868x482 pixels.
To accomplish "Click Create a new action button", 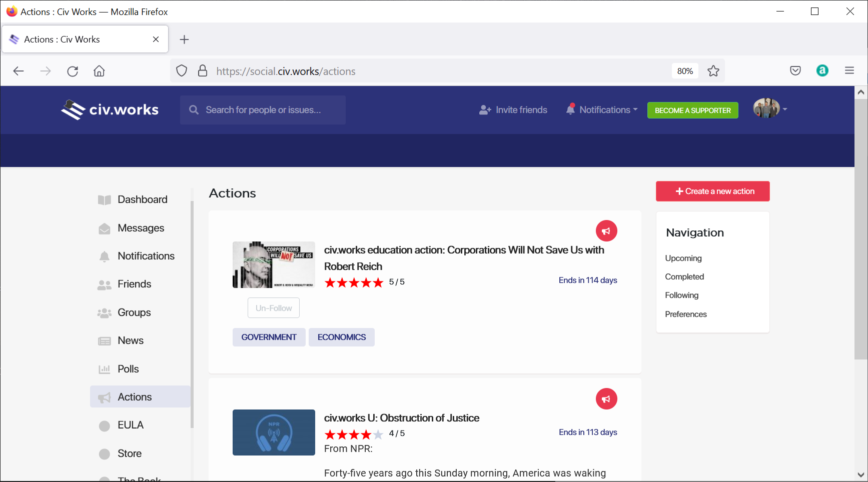I will point(712,191).
